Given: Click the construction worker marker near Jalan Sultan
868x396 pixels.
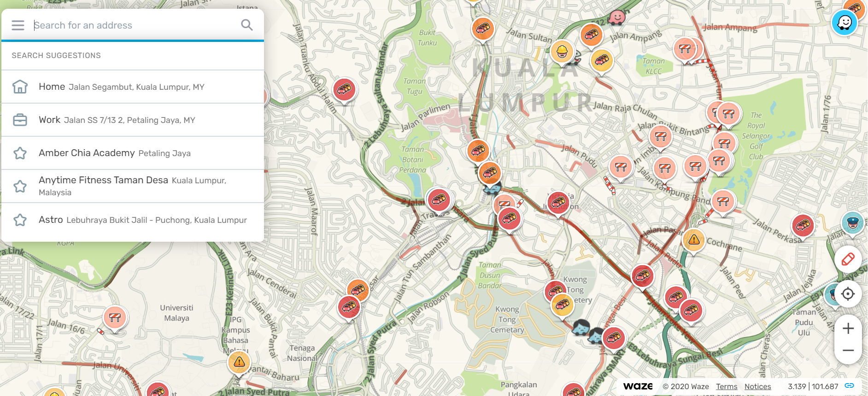Looking at the screenshot, I should point(562,52).
